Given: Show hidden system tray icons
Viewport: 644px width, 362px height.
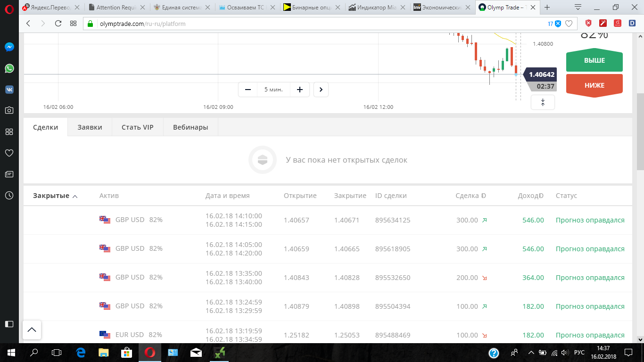Looking at the screenshot, I should [531, 353].
